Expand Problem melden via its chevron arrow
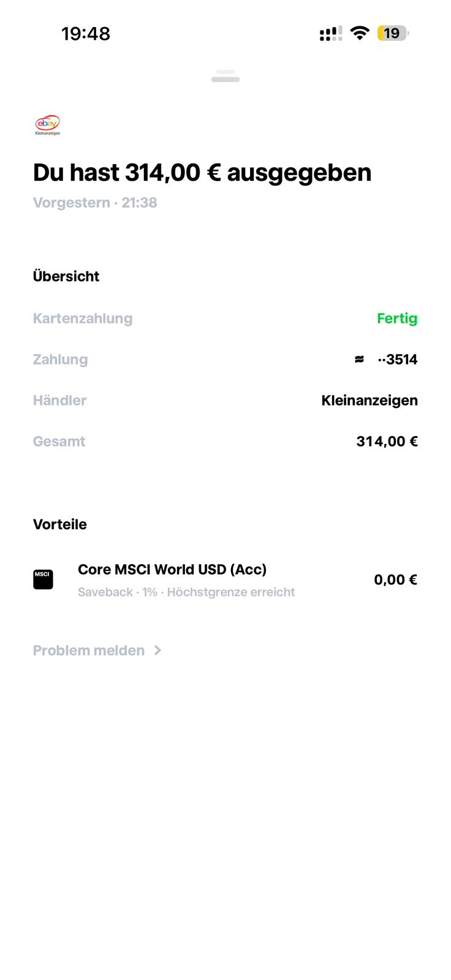Image resolution: width=451 pixels, height=980 pixels. click(158, 650)
